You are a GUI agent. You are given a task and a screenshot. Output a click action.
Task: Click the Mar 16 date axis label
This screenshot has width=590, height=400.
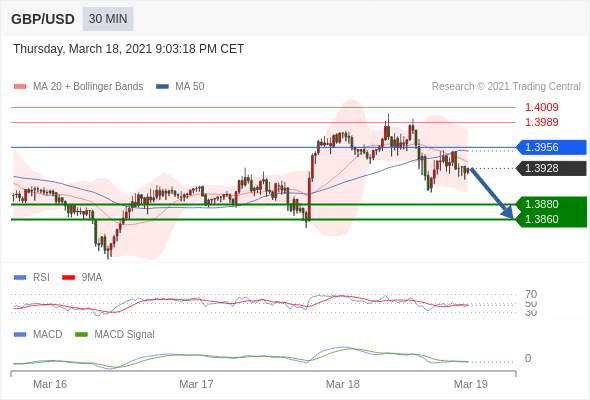(50, 384)
